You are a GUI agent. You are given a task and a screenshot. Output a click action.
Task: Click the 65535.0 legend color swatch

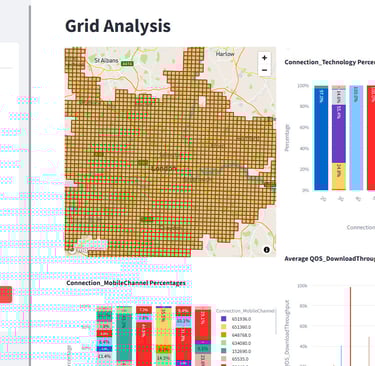tap(224, 359)
